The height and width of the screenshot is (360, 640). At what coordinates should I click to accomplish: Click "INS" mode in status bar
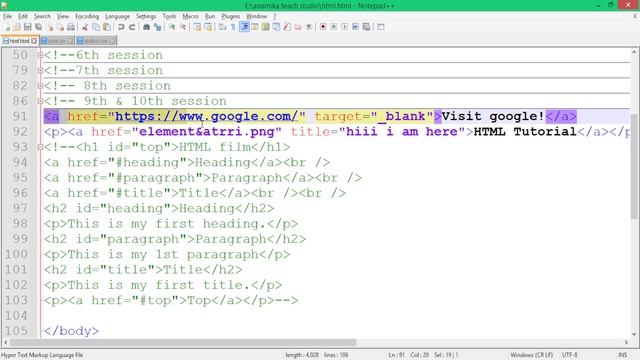pyautogui.click(x=622, y=355)
